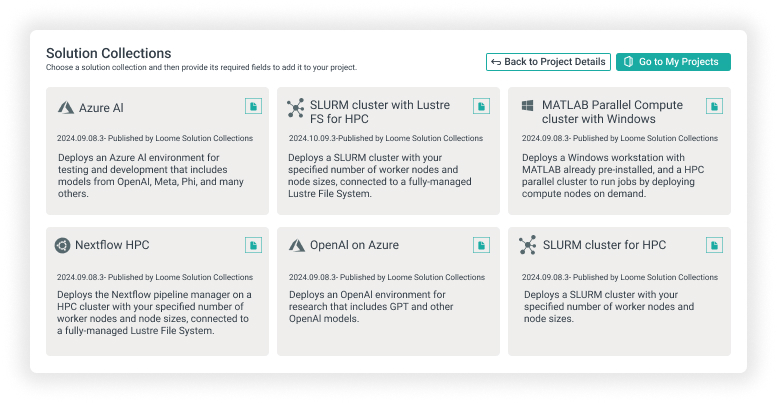Click the Azure AI logo icon
This screenshot has width=777, height=403.
click(x=65, y=108)
